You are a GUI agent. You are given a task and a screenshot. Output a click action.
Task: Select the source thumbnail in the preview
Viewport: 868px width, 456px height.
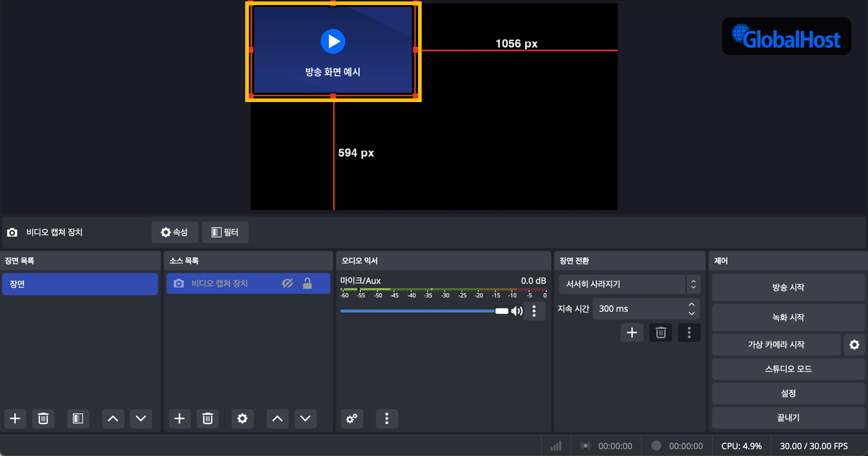tap(333, 51)
